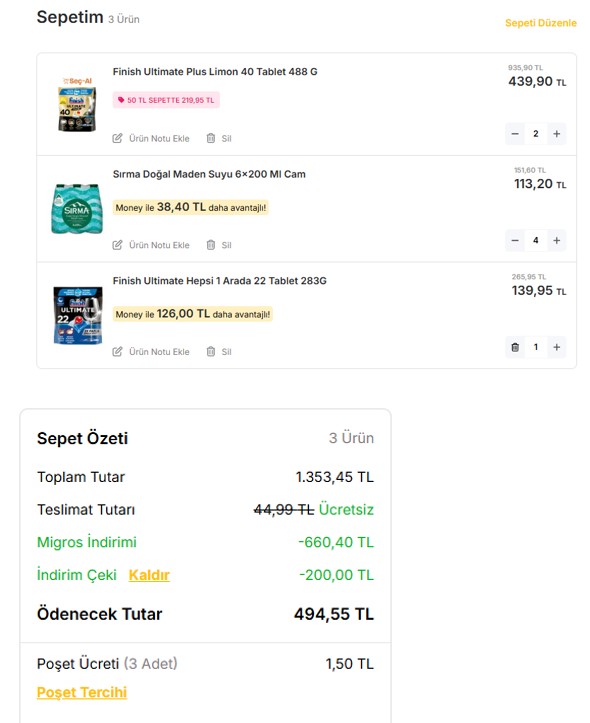Open Sepeti Düzenle link

(x=541, y=23)
